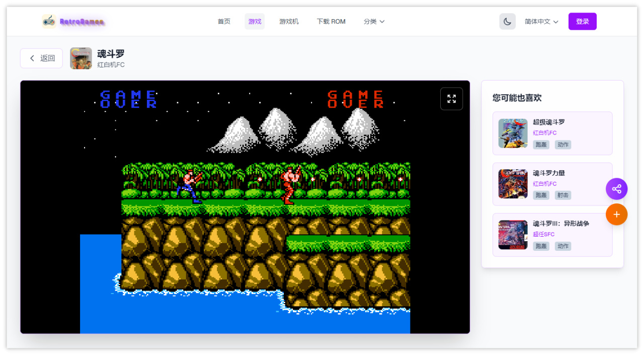
Task: Toggle dark mode with moon icon
Action: [507, 22]
